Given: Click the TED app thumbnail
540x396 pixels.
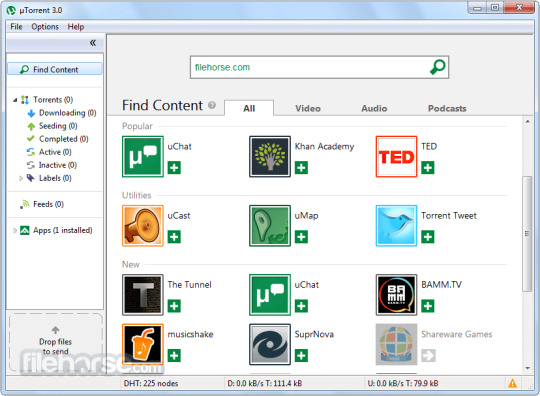Looking at the screenshot, I should click(x=396, y=157).
